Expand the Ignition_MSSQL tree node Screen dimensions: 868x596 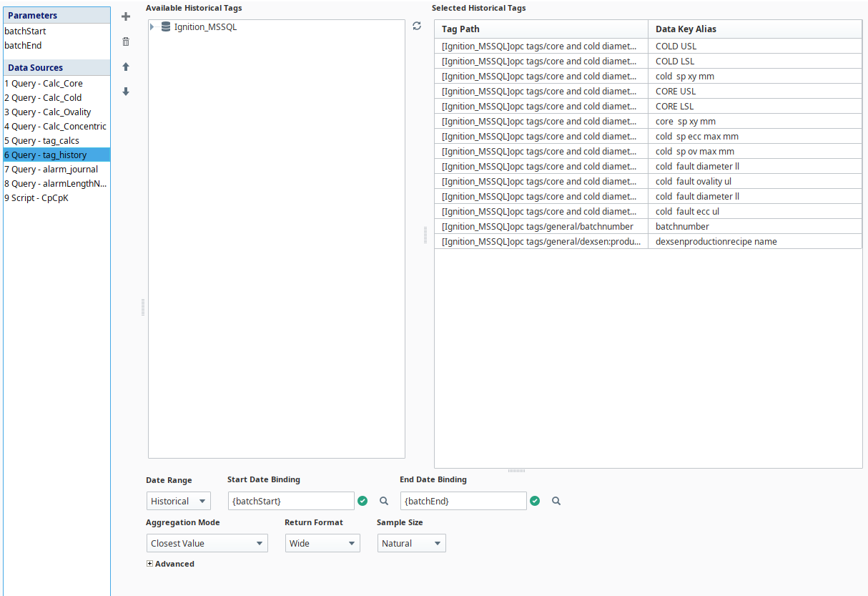[152, 26]
